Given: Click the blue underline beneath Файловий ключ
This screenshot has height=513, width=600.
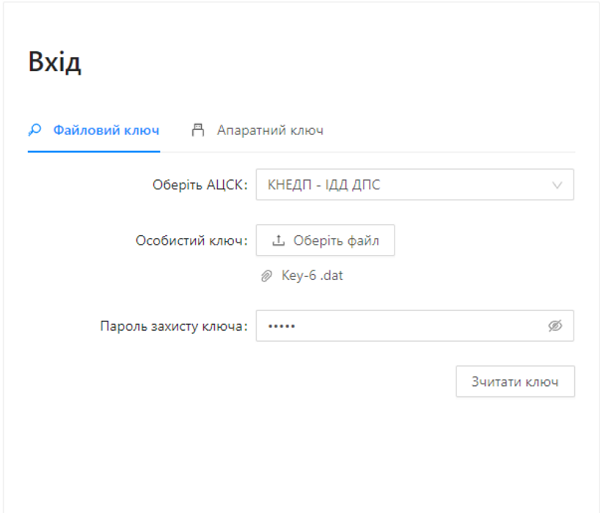Looking at the screenshot, I should (x=93, y=151).
